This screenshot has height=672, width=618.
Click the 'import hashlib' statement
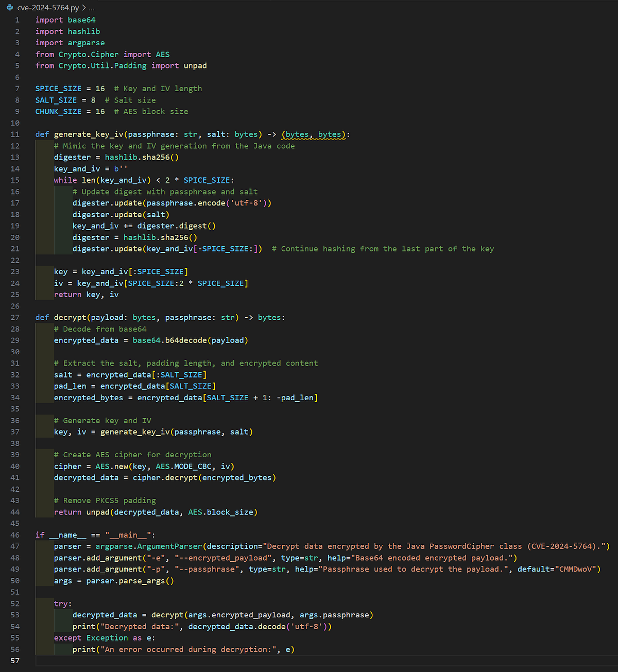(x=67, y=31)
